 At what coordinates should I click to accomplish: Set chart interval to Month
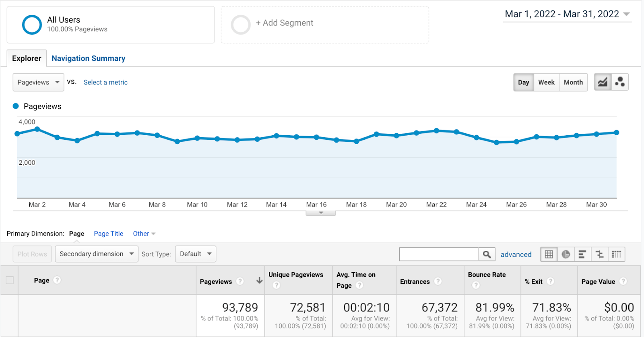[x=573, y=82]
